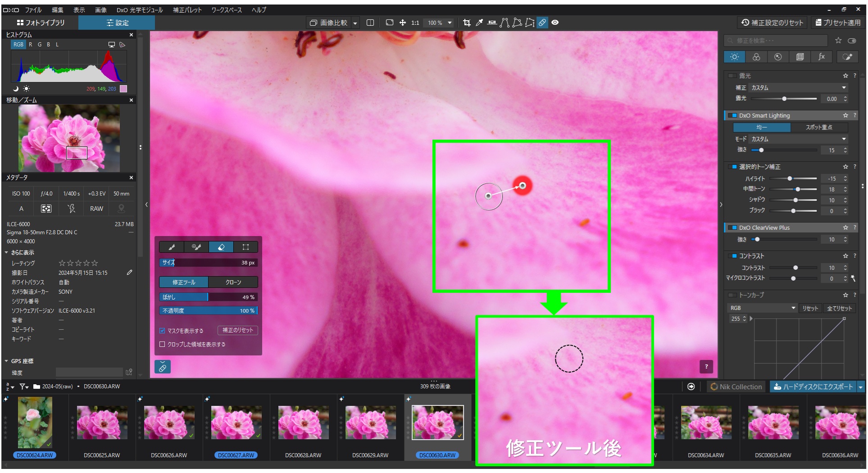Click 補正のリセット in the repair panel

(x=238, y=330)
